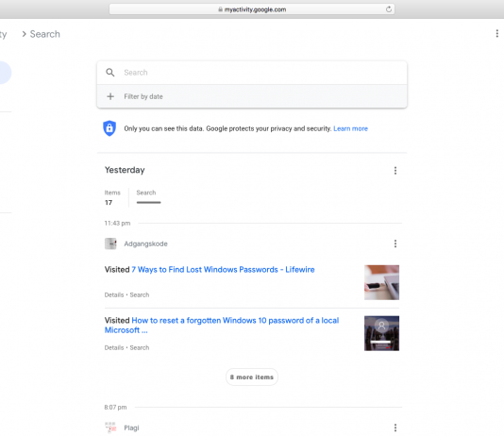Screen dimensions: 504x436
Task: Select the Search tab under Yesterday
Action: pyautogui.click(x=148, y=197)
